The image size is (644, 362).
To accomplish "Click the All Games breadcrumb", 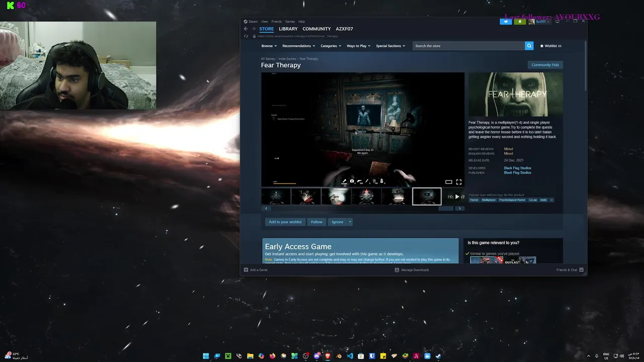I will tap(268, 59).
